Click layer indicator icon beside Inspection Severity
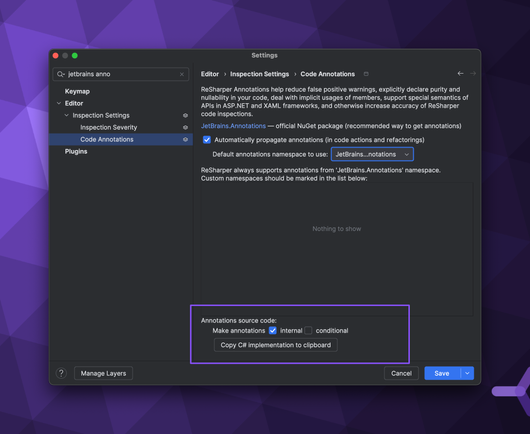This screenshot has height=434, width=530. tap(185, 127)
